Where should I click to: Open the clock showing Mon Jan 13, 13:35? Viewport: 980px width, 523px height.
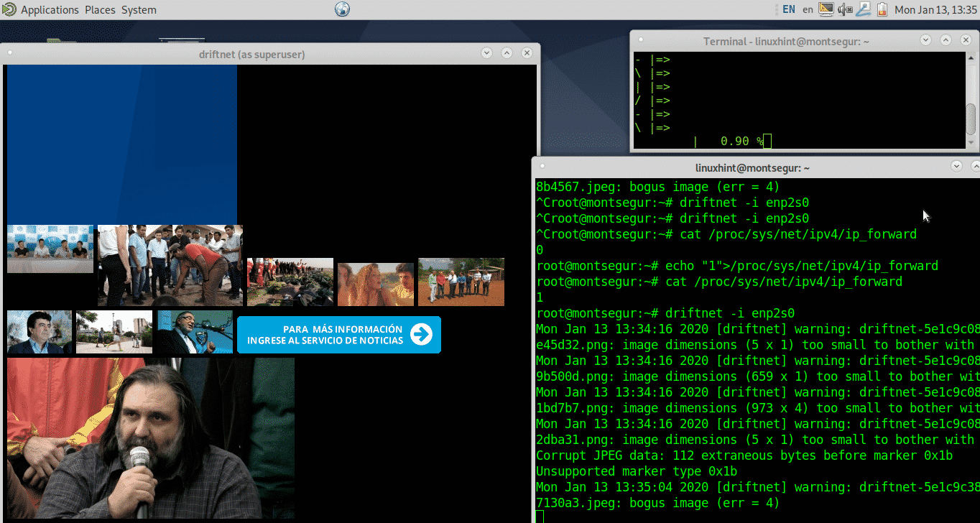tap(934, 10)
